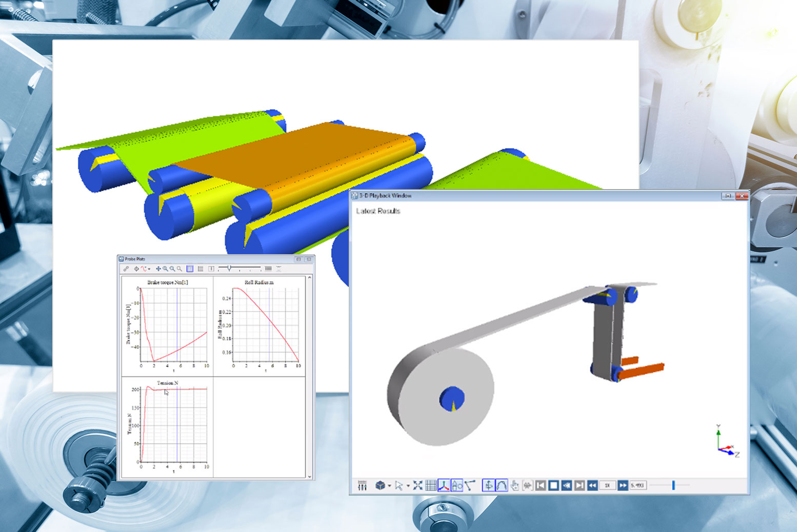Click the grid layout icon in Probe Plots
Viewport: 797px width, 532px height.
(x=201, y=269)
